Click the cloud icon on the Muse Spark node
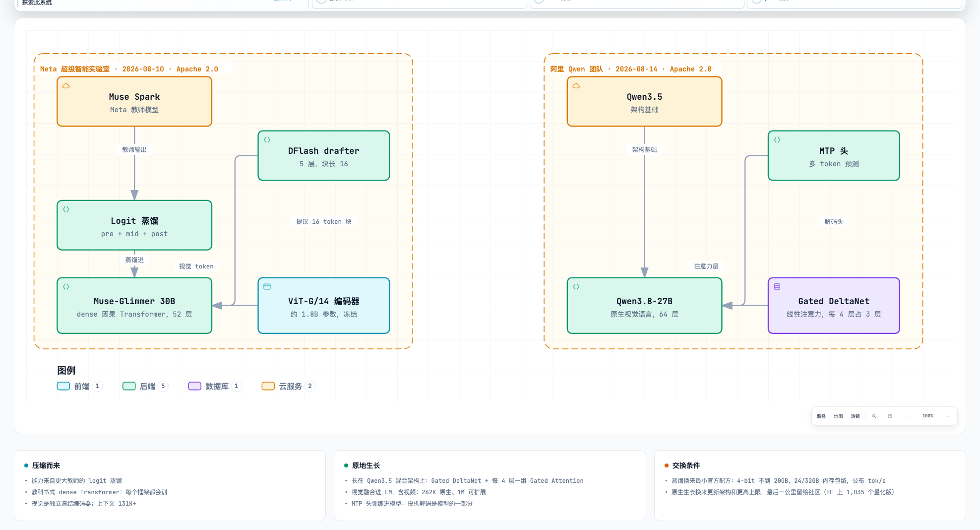The width and height of the screenshot is (980, 530). coord(66,86)
